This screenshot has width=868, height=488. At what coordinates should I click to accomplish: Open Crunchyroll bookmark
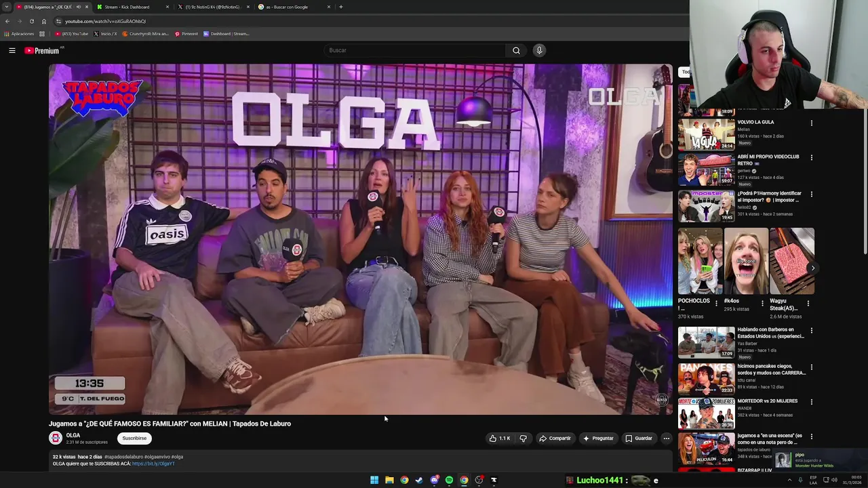click(145, 34)
